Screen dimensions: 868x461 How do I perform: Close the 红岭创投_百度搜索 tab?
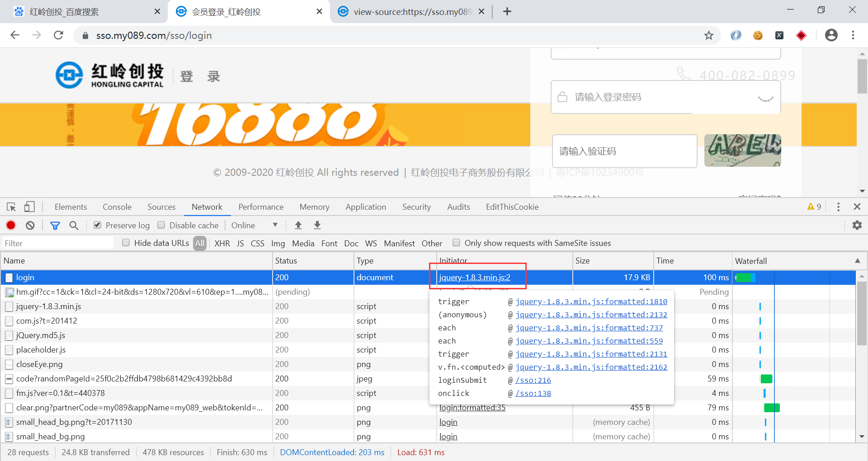click(157, 12)
